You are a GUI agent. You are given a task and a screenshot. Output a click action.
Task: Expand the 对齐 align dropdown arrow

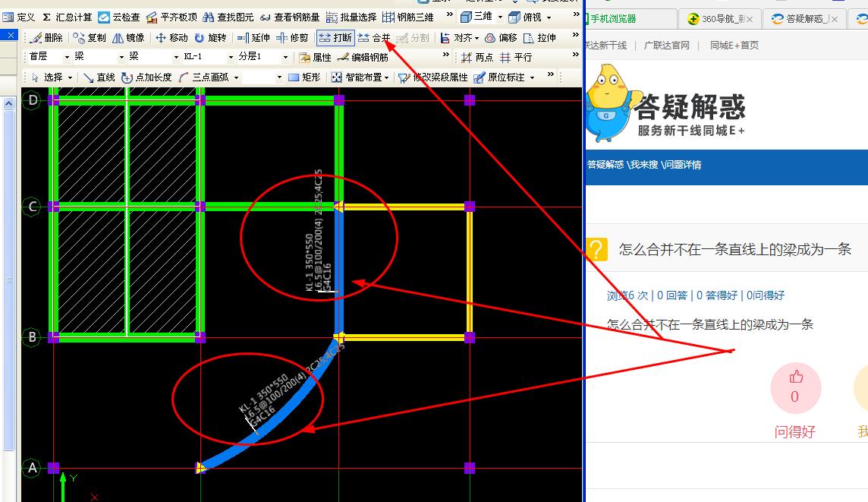pyautogui.click(x=476, y=38)
